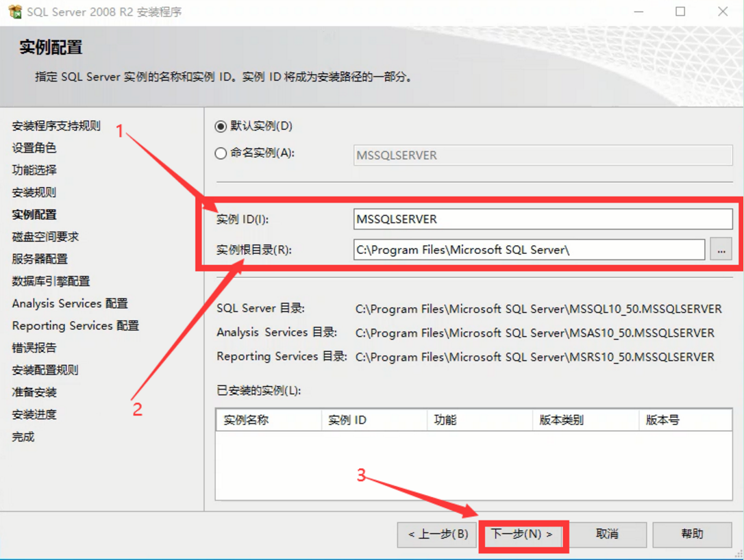Select the 默认实例(D) radio button
Screen dimensions: 744x560
point(220,126)
